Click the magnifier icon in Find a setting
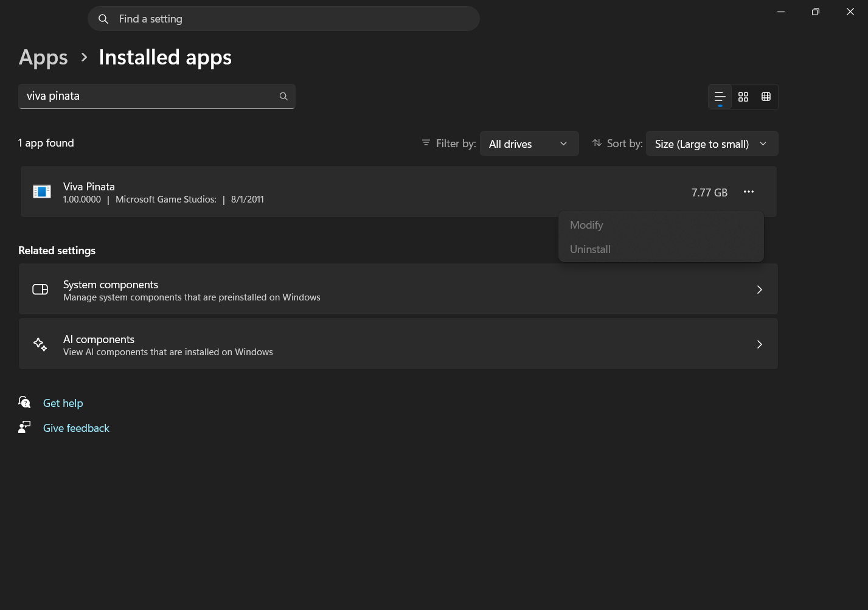 103,19
